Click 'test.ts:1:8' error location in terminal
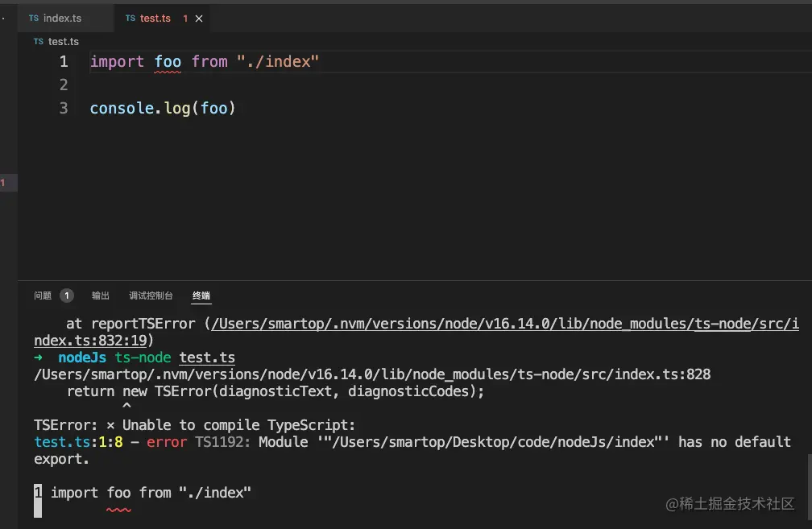Viewport: 812px width, 529px height. click(x=79, y=442)
